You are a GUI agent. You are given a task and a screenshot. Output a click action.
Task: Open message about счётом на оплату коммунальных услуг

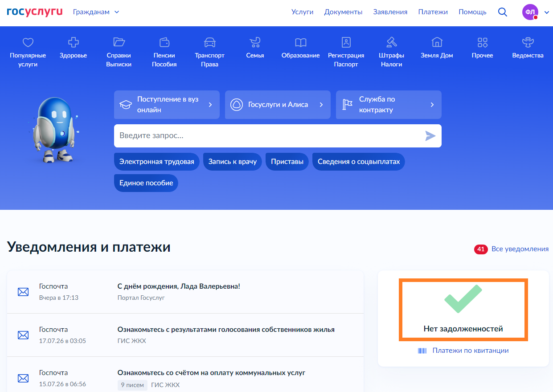[211, 373]
